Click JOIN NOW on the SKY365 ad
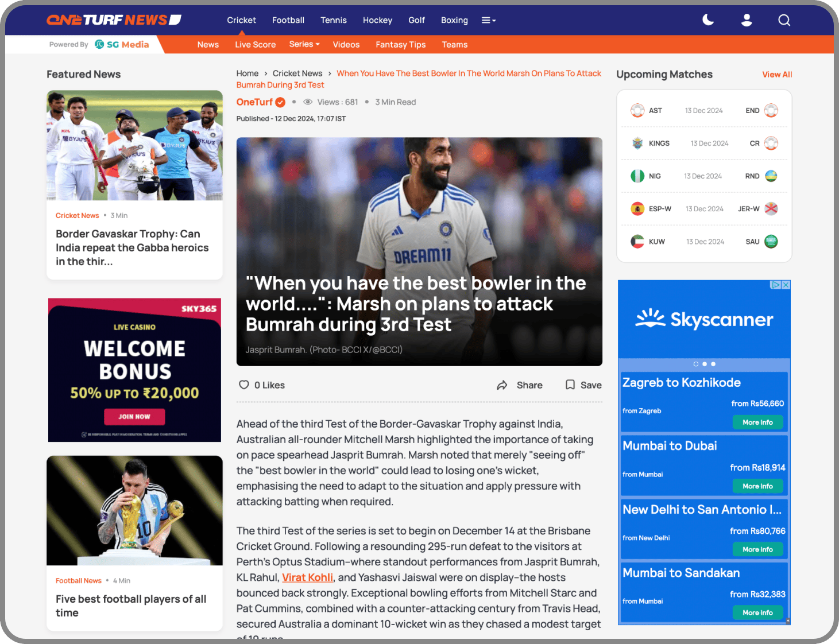 [x=134, y=417]
